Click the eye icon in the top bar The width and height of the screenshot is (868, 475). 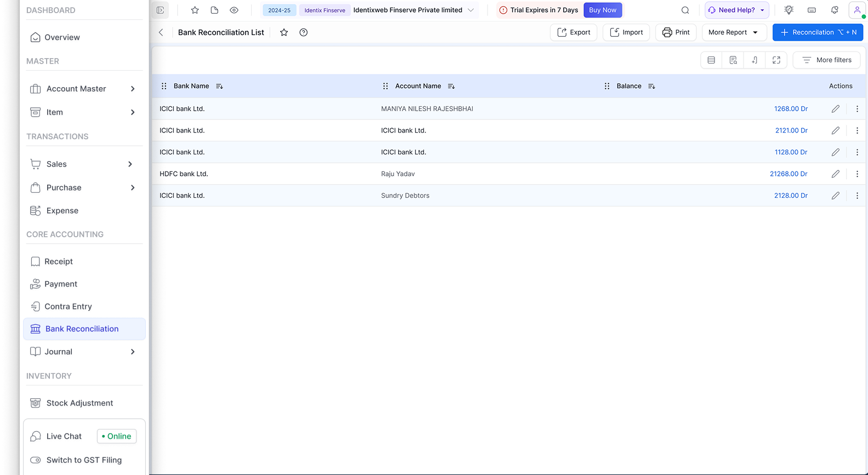tap(234, 10)
